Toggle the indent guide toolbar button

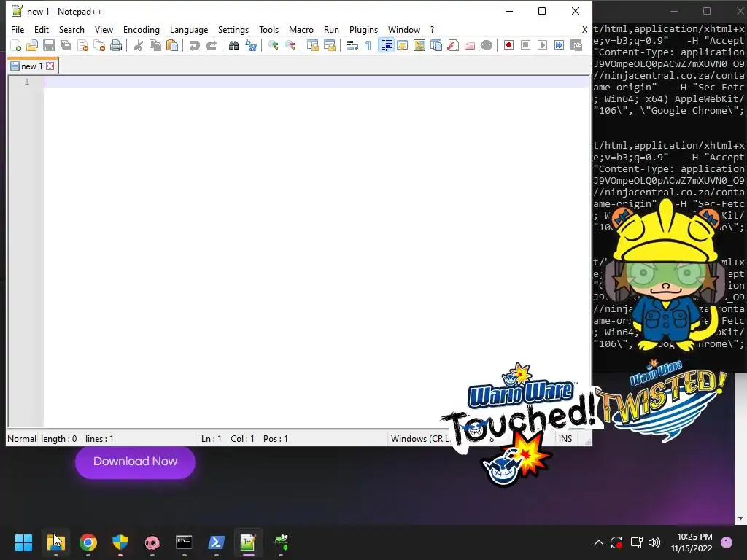point(386,45)
